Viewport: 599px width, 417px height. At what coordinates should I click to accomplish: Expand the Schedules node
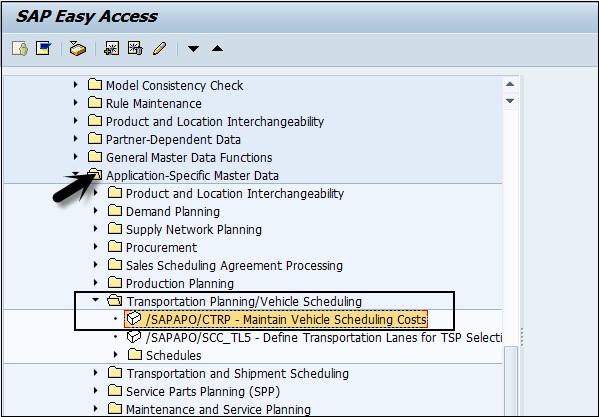pos(115,354)
